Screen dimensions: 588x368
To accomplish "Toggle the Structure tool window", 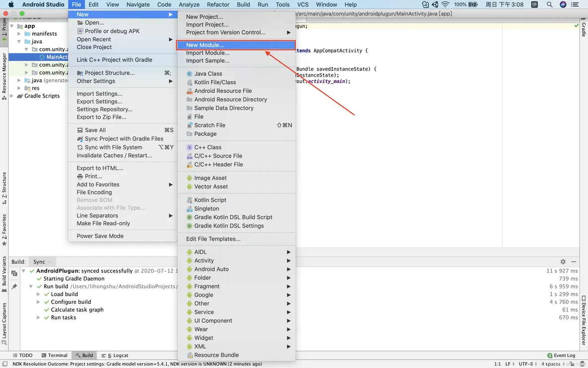I will 4,188.
